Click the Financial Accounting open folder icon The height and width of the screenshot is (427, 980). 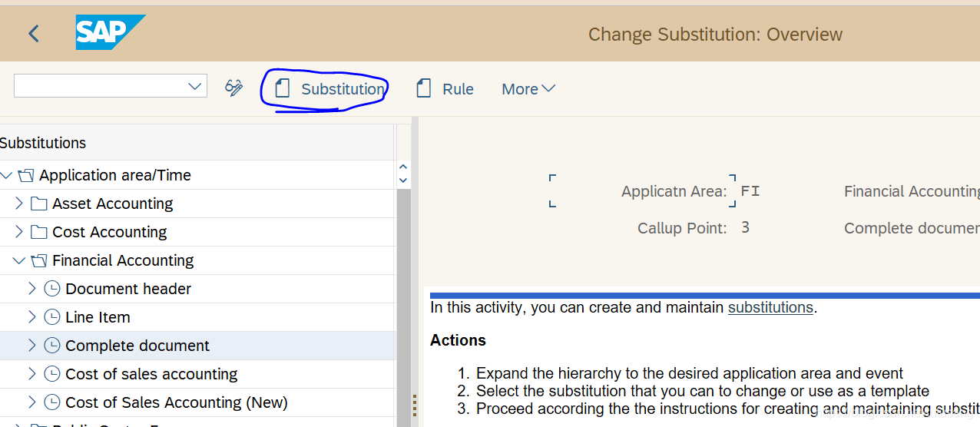tap(38, 260)
